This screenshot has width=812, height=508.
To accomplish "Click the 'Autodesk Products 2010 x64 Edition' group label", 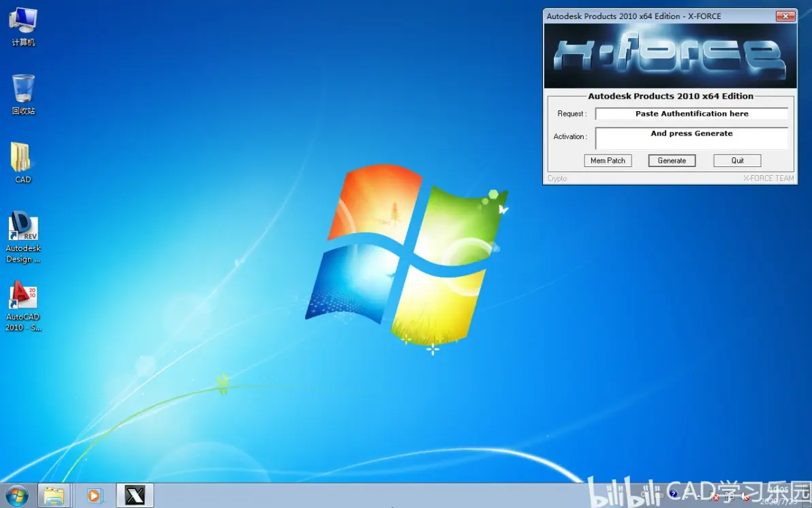I will coord(670,96).
